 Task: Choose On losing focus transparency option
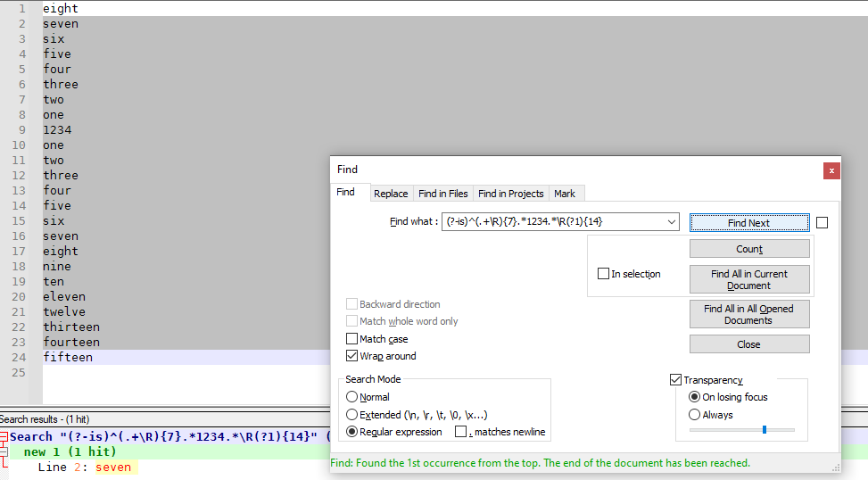click(694, 397)
